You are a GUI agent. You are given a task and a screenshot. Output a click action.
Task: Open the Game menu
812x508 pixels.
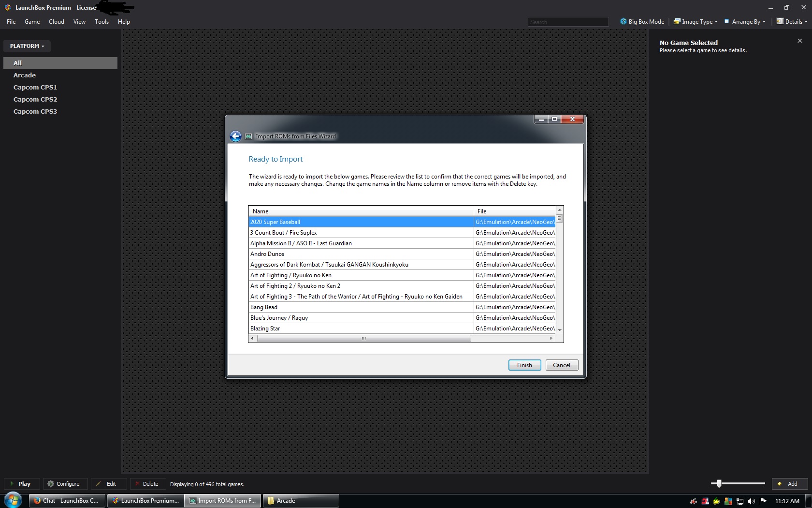coord(32,22)
